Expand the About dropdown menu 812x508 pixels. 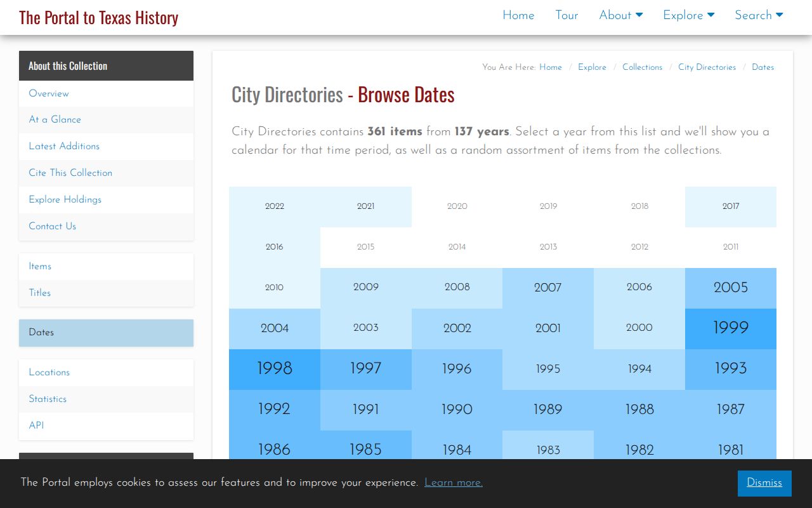[x=621, y=15]
